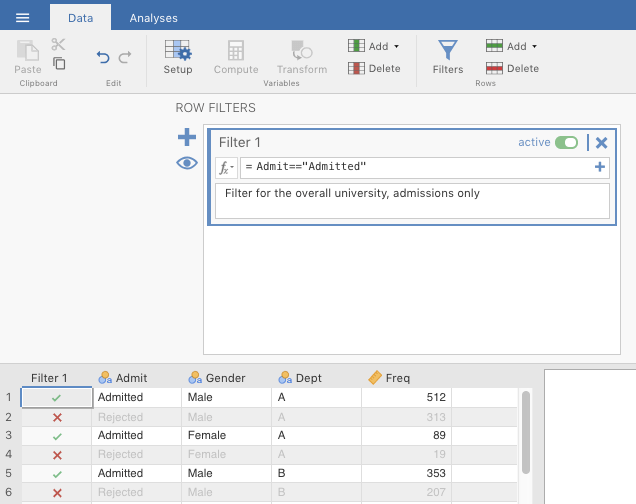Add a new row filter with plus
636x504 pixels.
click(187, 137)
